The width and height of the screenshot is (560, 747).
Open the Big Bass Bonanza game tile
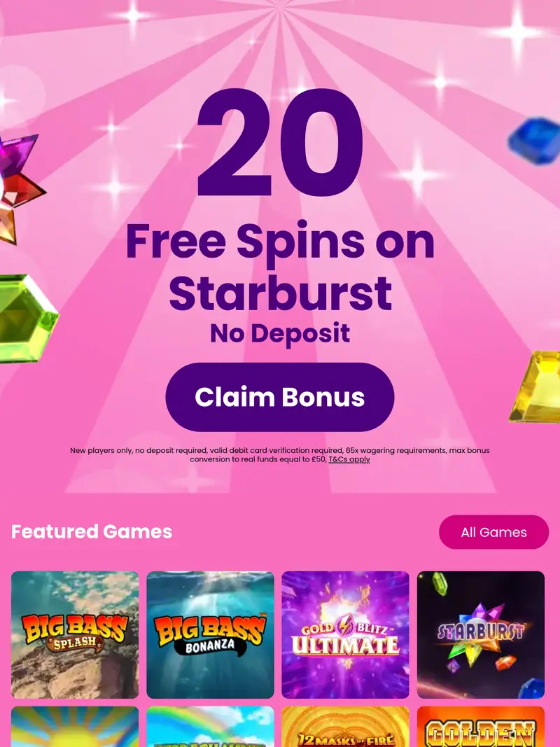pos(210,634)
